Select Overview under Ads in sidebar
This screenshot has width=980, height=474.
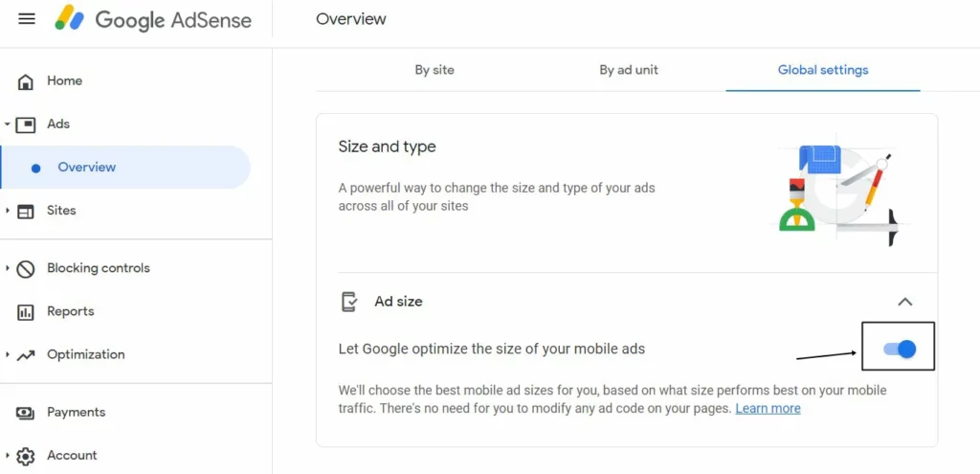[x=86, y=168]
